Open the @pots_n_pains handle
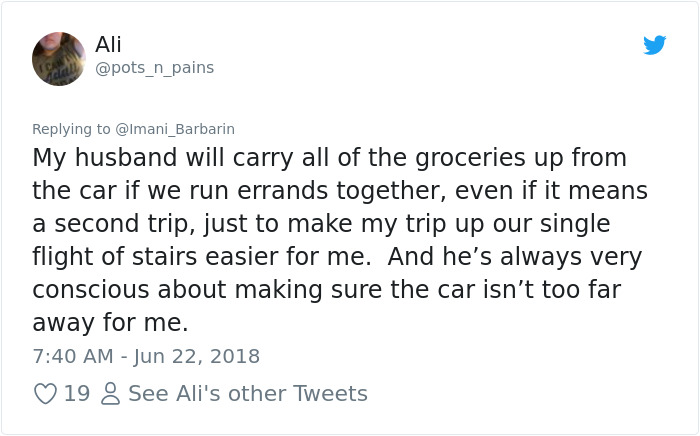 click(x=154, y=68)
